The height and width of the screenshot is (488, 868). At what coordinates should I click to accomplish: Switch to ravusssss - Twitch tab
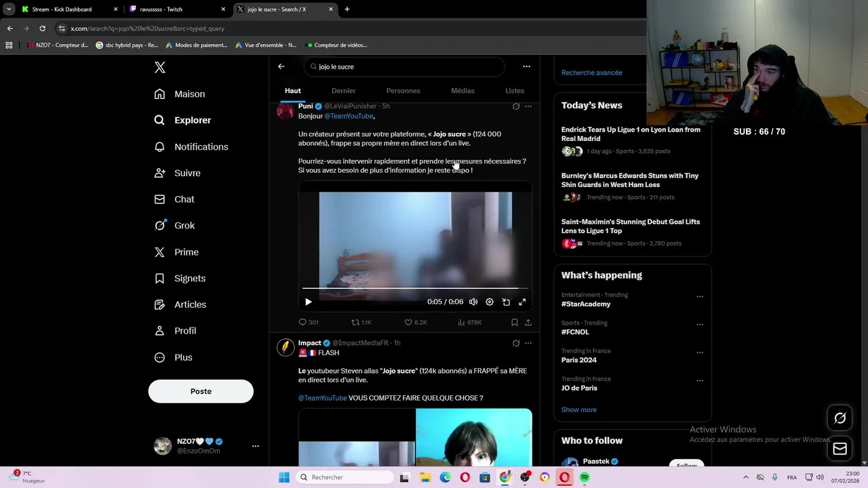pos(177,9)
